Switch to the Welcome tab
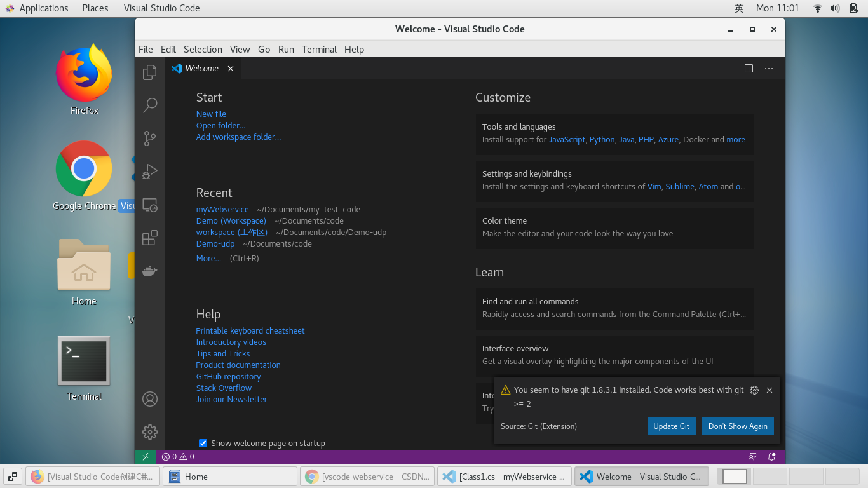This screenshot has width=868, height=488. tap(201, 68)
